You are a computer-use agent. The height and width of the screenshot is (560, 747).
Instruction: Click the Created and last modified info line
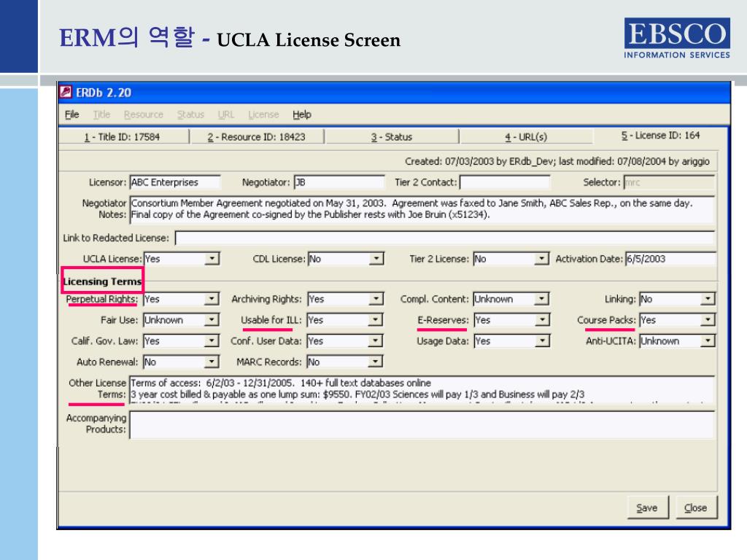(x=557, y=161)
